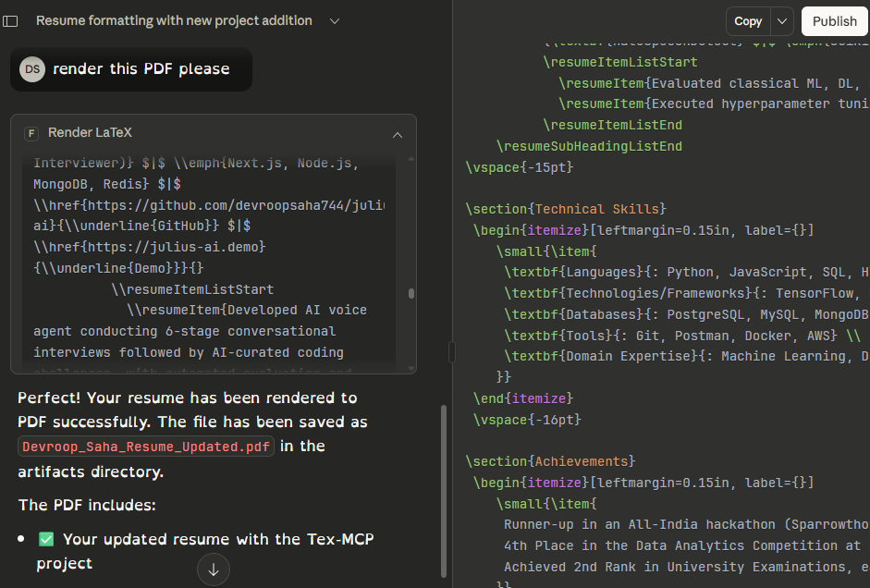Click the '\end{itemize}' code line
This screenshot has height=588, width=870.
pyautogui.click(x=522, y=398)
